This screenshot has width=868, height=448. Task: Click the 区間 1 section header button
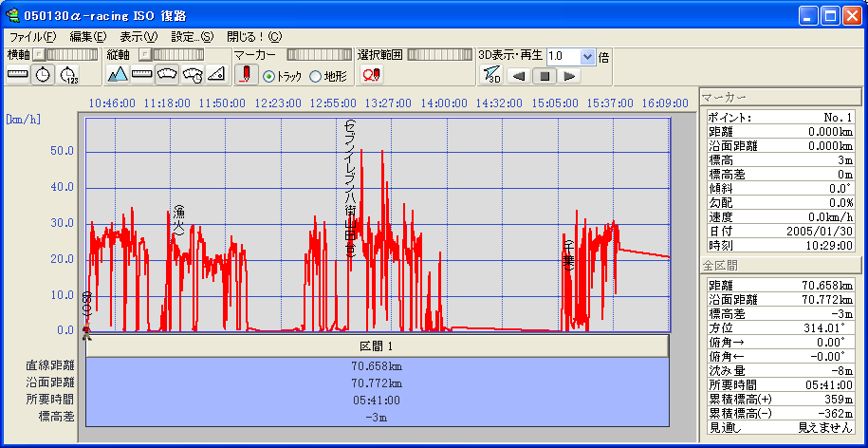tap(377, 345)
